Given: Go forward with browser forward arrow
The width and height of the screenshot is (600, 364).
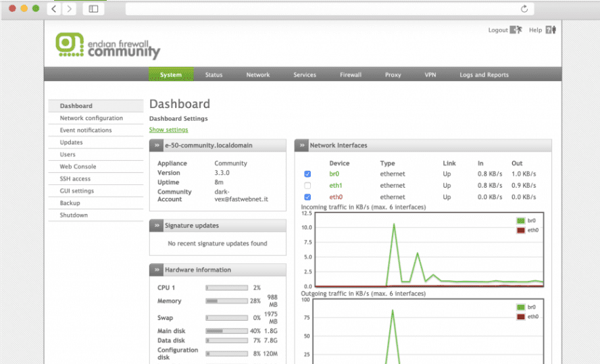Looking at the screenshot, I should click(x=69, y=9).
